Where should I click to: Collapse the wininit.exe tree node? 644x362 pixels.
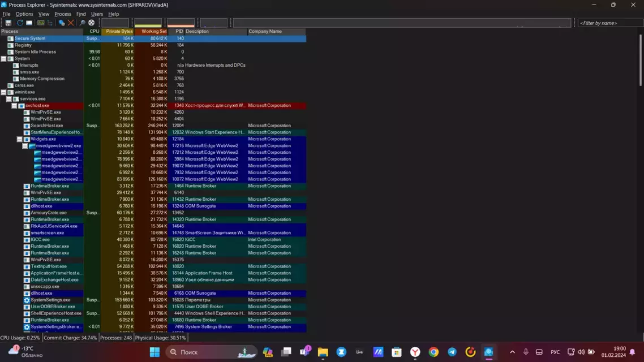[x=4, y=92]
